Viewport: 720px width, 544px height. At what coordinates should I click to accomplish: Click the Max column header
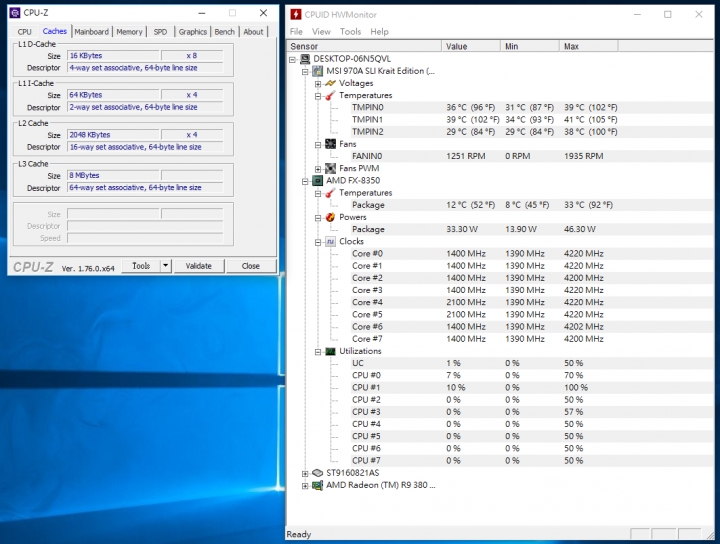tap(589, 46)
